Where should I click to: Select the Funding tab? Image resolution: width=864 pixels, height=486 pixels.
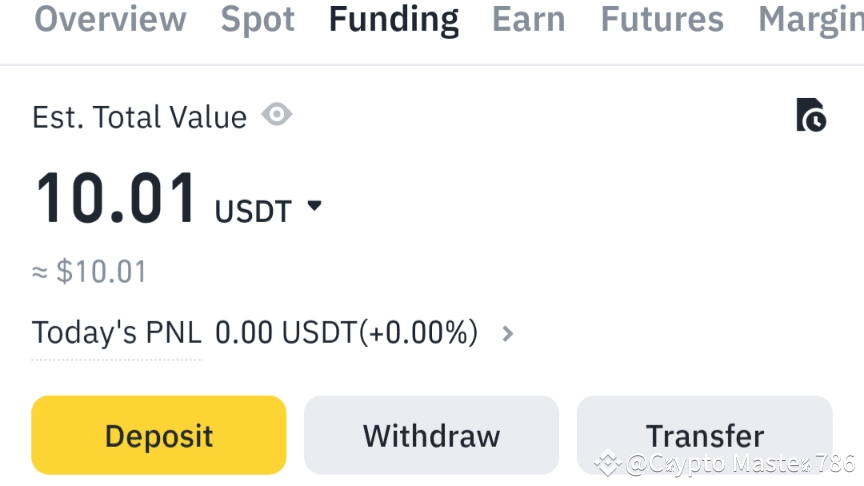tap(394, 20)
